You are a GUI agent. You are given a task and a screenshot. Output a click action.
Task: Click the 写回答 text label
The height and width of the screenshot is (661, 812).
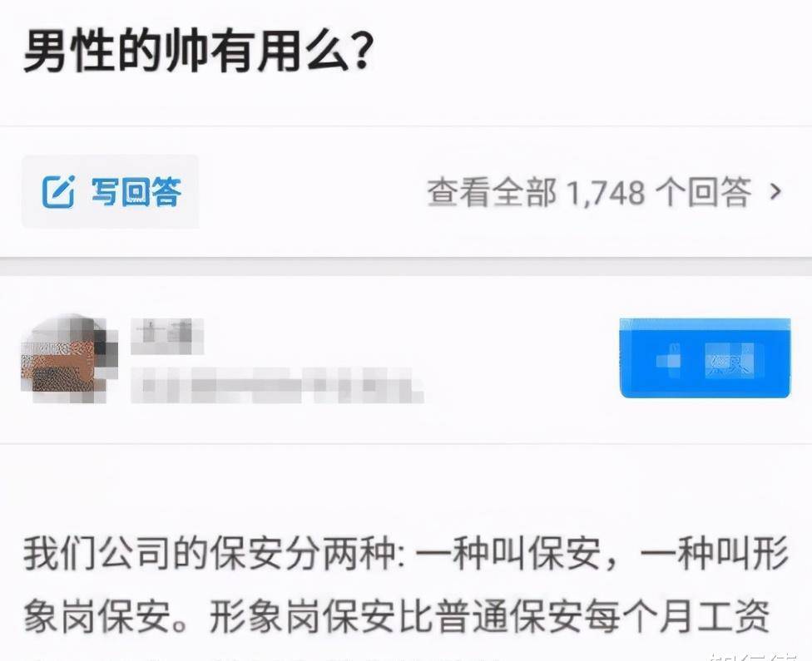click(136, 191)
